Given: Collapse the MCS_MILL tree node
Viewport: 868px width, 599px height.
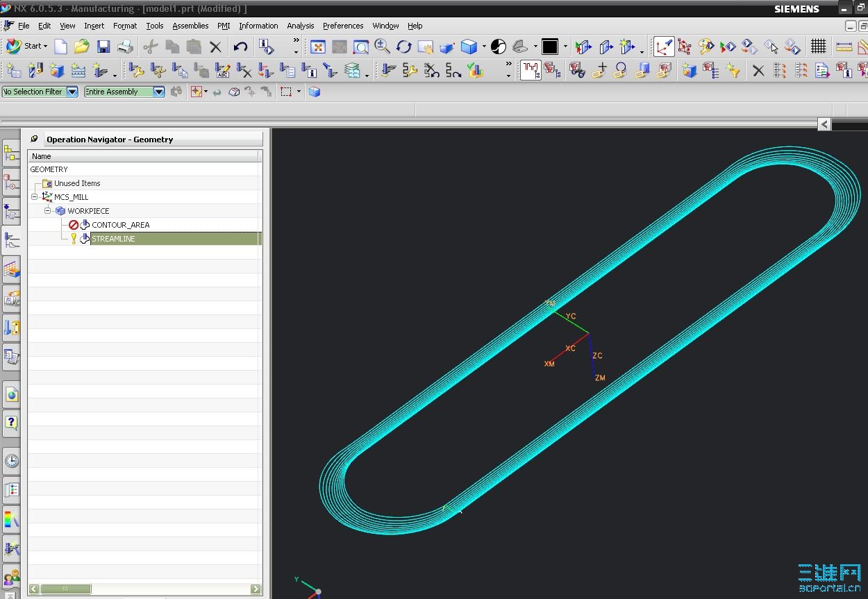Looking at the screenshot, I should click(34, 197).
